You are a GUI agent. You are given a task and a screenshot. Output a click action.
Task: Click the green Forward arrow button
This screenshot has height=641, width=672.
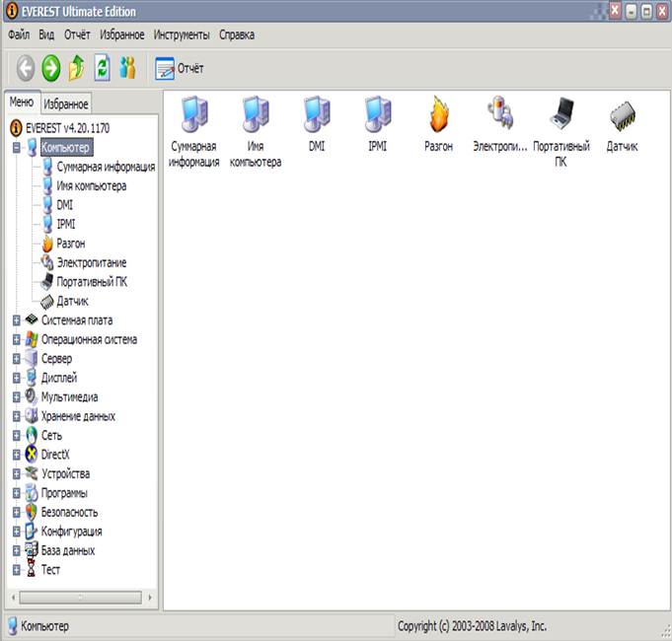coord(50,68)
